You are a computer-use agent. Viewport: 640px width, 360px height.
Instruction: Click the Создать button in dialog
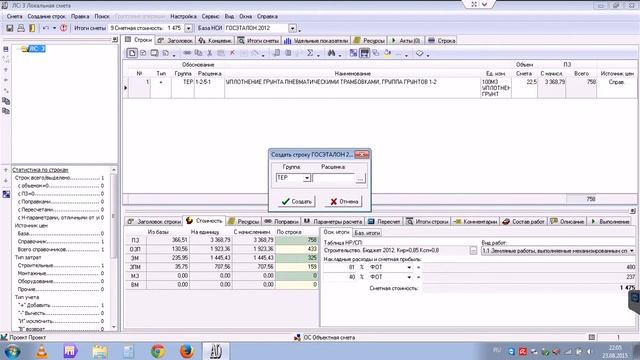coord(297,201)
